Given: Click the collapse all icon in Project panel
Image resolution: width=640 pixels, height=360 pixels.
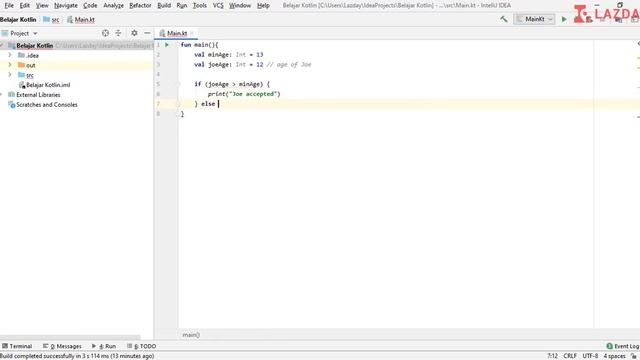Looking at the screenshot, I should coord(118,33).
